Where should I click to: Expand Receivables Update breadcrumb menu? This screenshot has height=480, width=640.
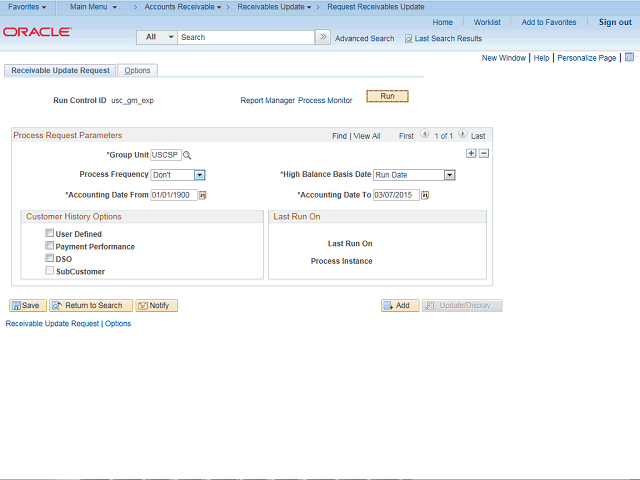274,7
